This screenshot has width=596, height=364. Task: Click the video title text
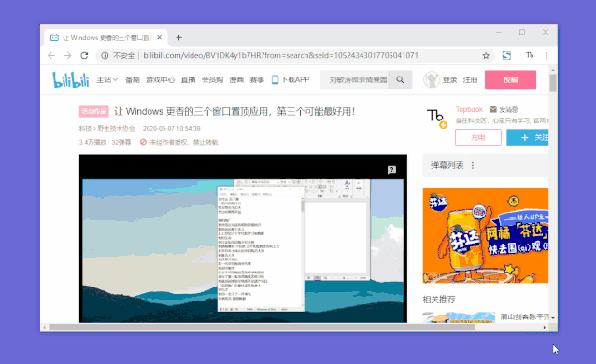(234, 111)
